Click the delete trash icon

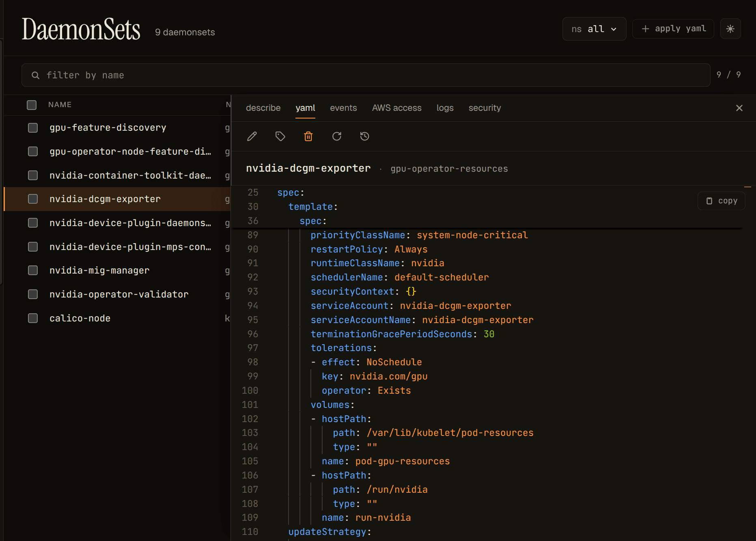point(308,136)
